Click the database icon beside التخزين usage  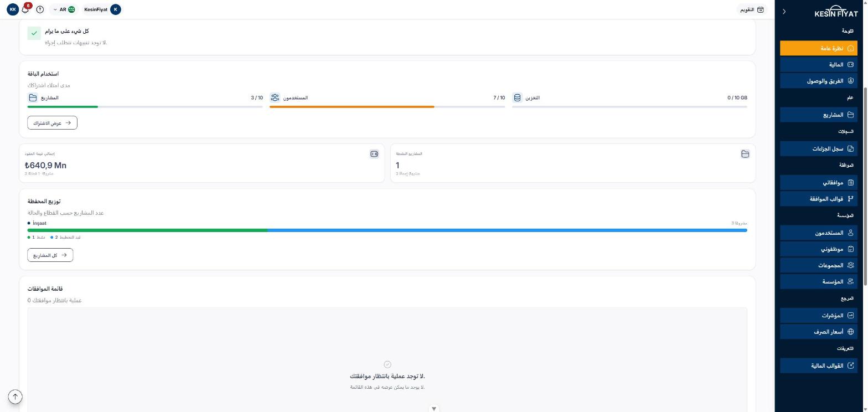click(x=518, y=97)
